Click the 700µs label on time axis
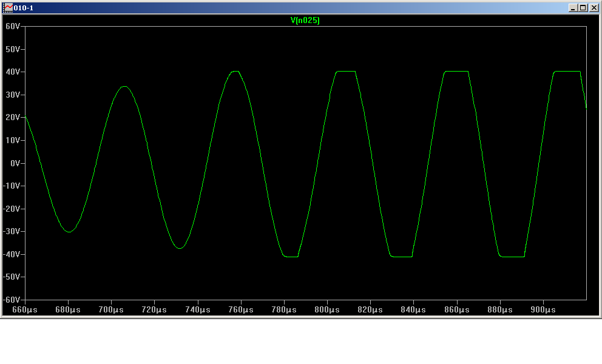This screenshot has width=602, height=364. tap(111, 309)
